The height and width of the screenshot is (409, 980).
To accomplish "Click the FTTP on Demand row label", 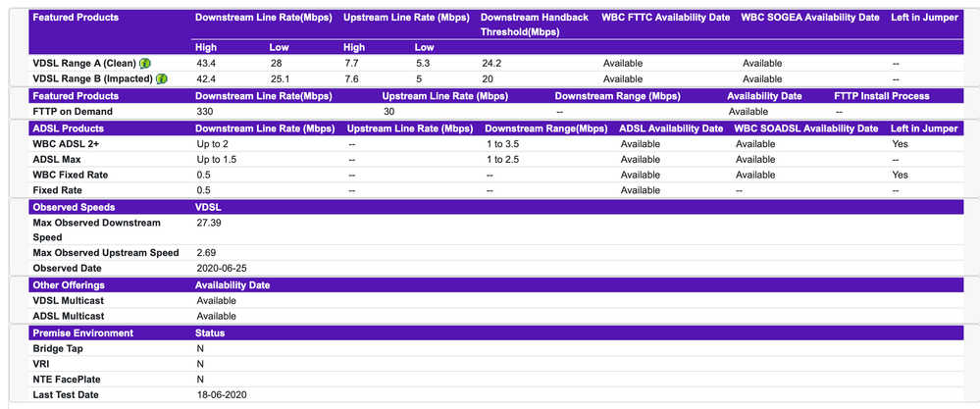I will (x=73, y=112).
